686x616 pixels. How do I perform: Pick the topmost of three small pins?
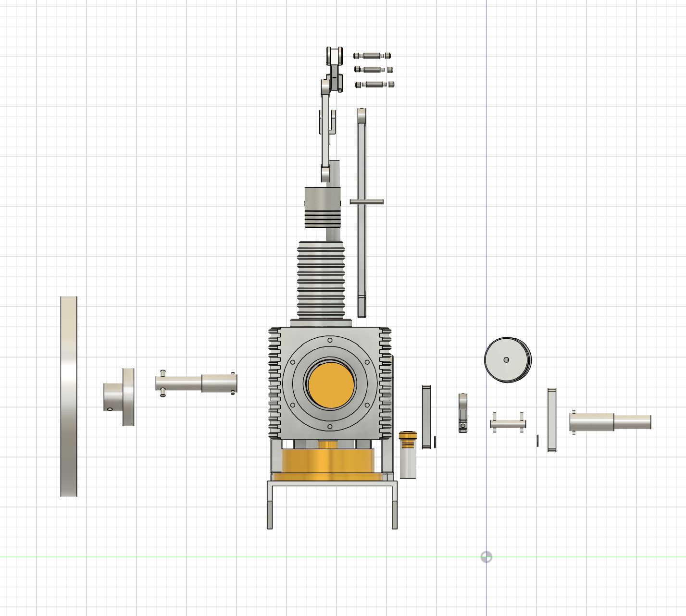coord(372,56)
